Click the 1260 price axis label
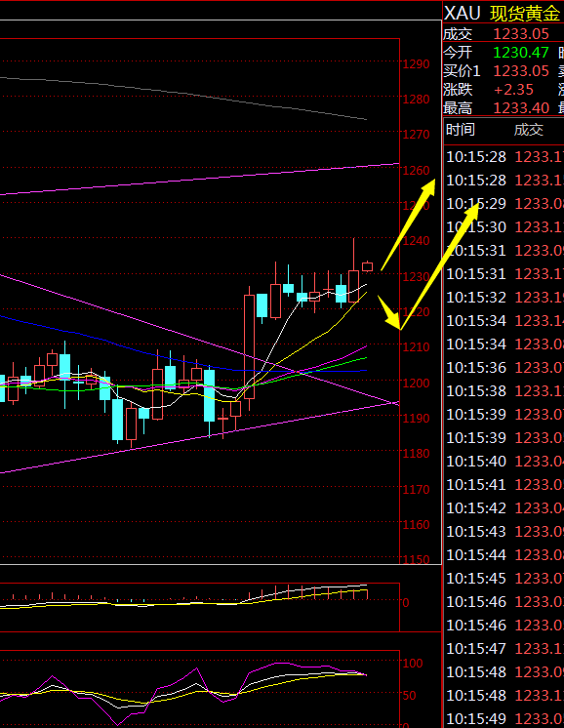Viewport: 564px width, 728px height. coord(416,171)
